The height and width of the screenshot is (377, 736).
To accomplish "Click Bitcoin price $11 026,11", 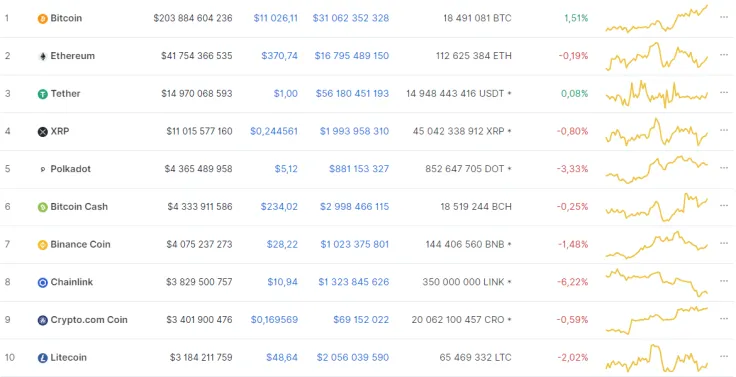I will point(276,18).
